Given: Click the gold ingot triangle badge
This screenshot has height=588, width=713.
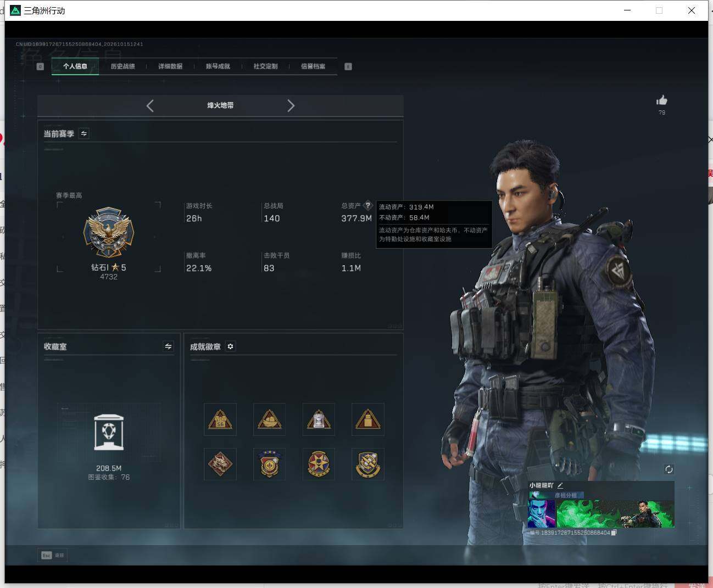Looking at the screenshot, I should (x=269, y=419).
